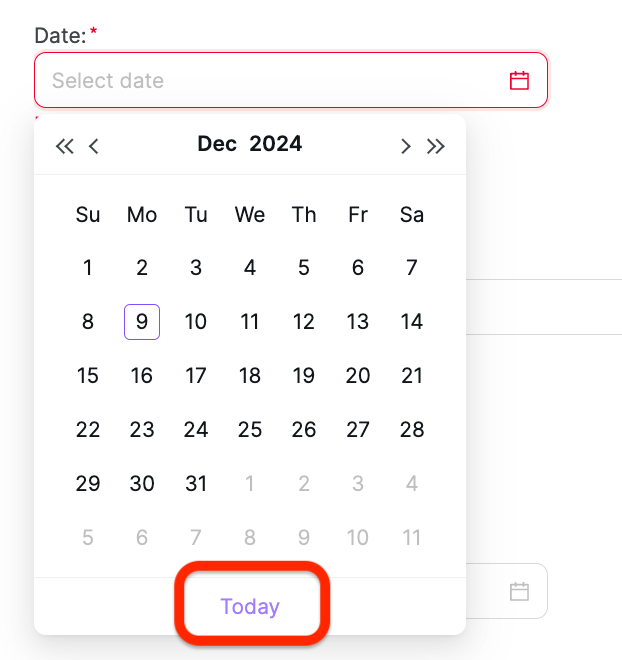Advance to next month arrow
The image size is (622, 660).
405,146
